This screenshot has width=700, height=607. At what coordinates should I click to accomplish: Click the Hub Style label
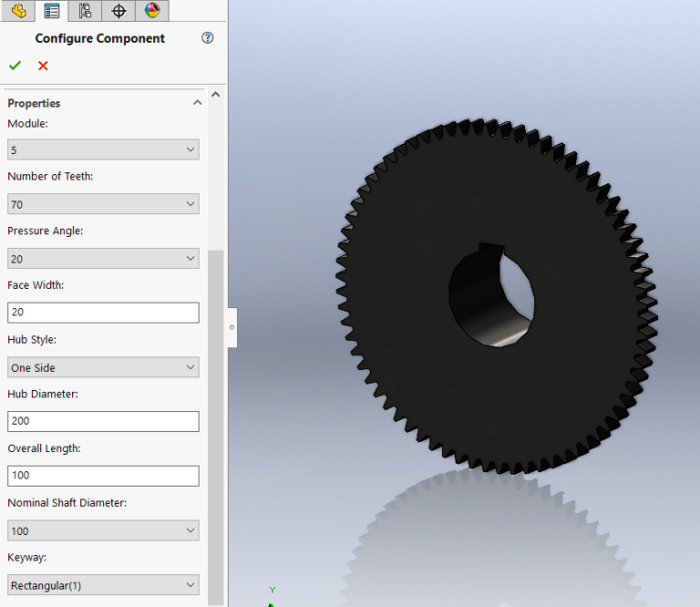click(32, 340)
